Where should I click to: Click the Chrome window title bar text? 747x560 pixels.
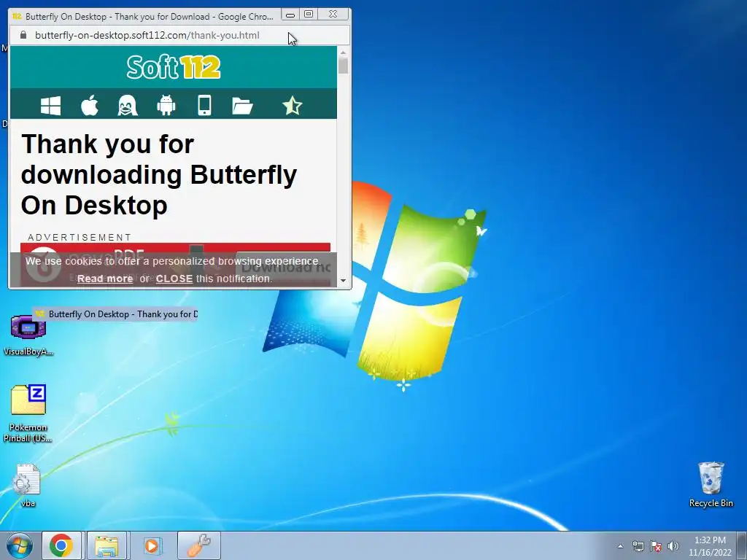coord(150,17)
